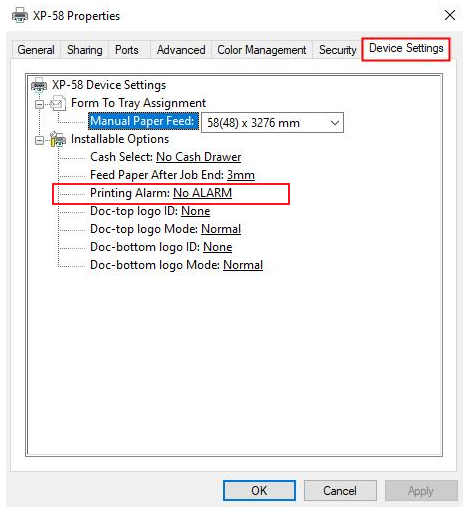Select the Doc-bottom logo ID None value
The image size is (473, 509).
[218, 247]
